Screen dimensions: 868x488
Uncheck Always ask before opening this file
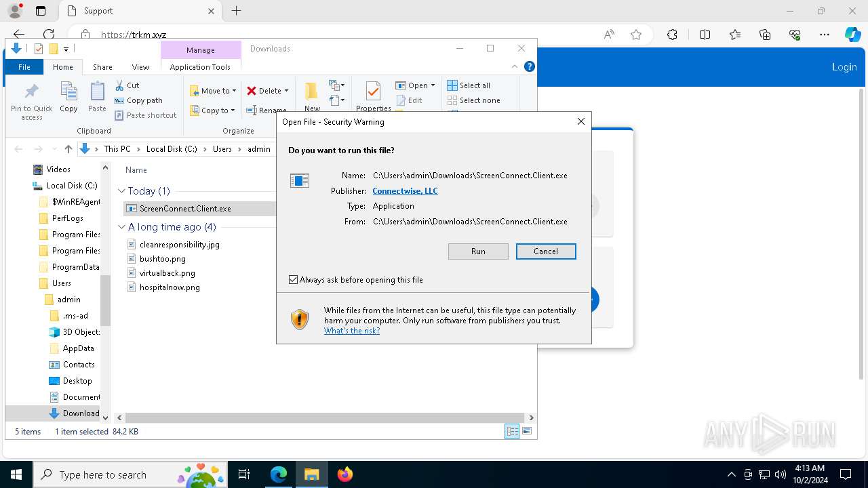(294, 280)
